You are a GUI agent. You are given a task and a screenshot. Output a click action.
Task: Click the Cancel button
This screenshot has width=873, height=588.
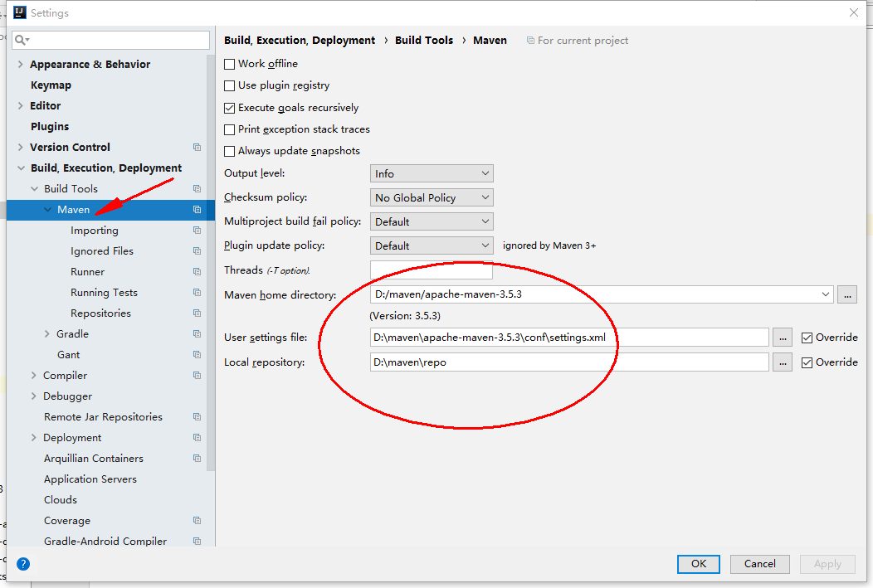coord(759,564)
